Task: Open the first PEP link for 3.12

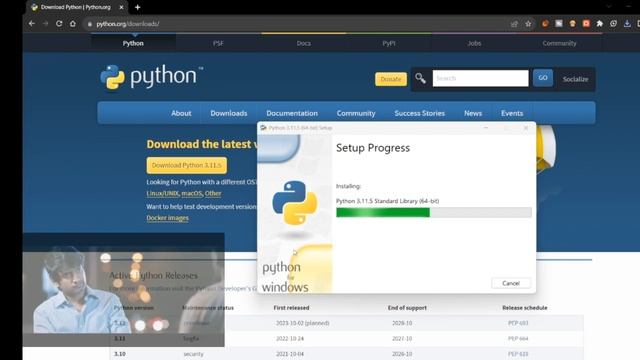Action: [518, 323]
